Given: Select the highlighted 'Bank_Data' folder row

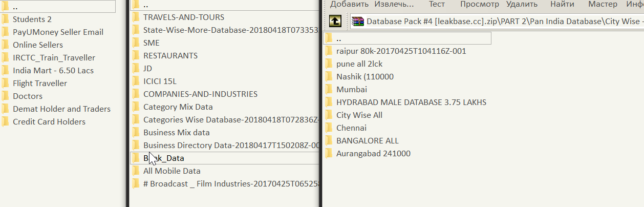Looking at the screenshot, I should coord(225,158).
